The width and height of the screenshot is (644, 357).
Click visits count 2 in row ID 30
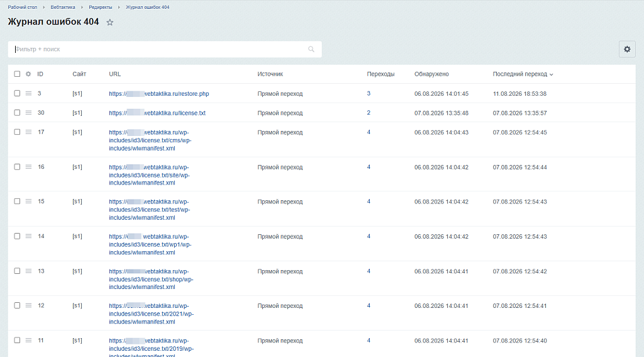click(369, 113)
